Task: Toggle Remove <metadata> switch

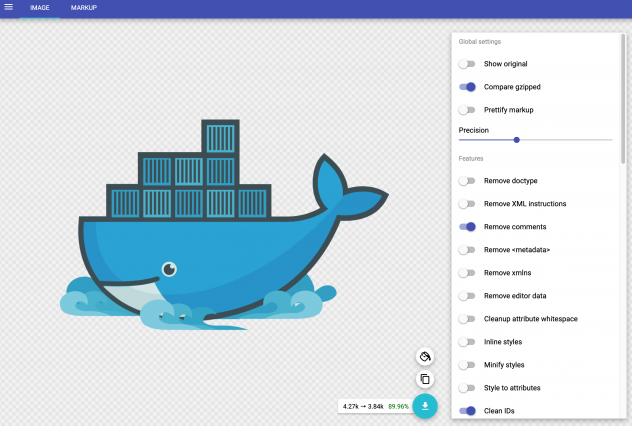Action: coord(467,249)
